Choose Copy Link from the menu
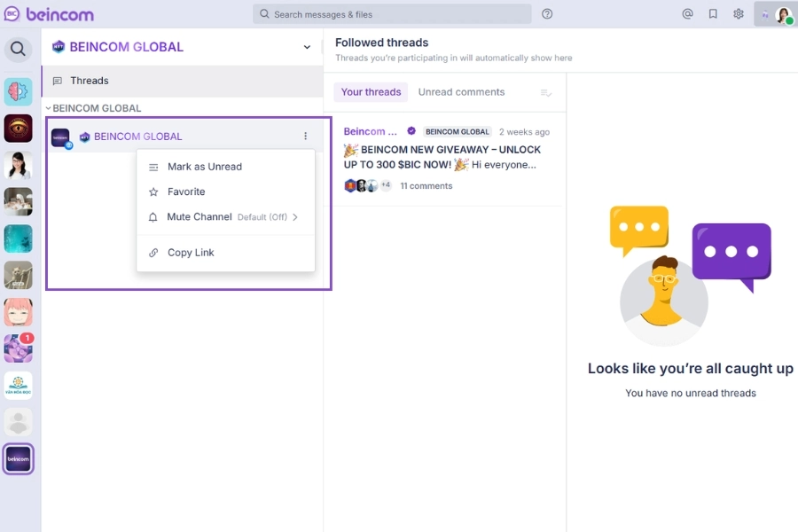Screen dimensions: 798x532 pyautogui.click(x=225, y=253)
